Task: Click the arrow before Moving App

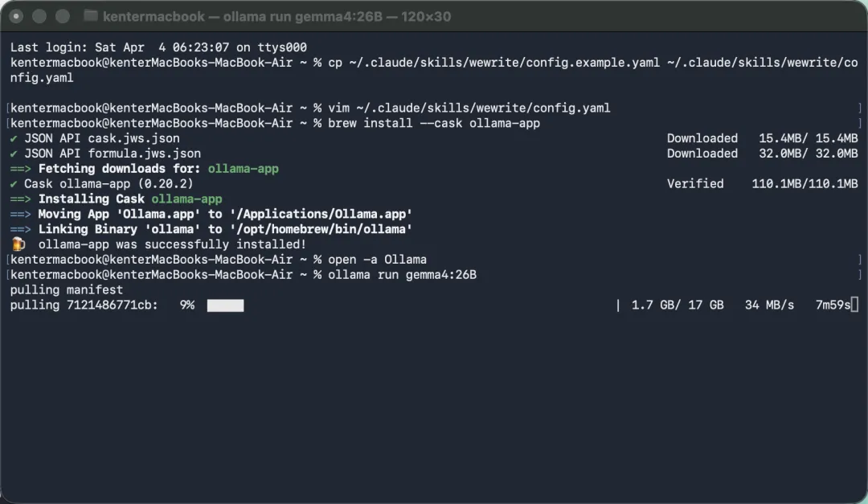Action: pos(20,215)
